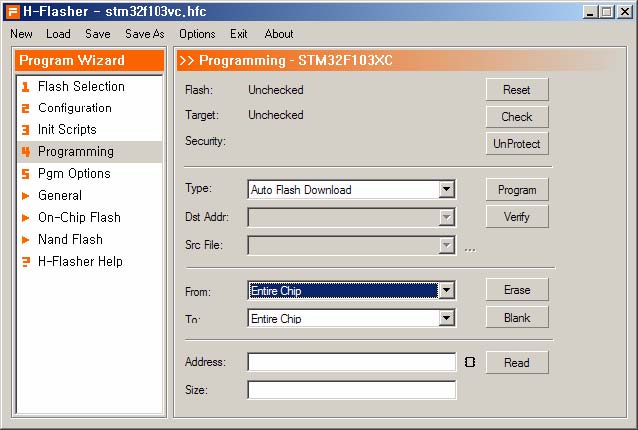Open the Type dropdown arrow
The height and width of the screenshot is (430, 638).
tap(446, 189)
